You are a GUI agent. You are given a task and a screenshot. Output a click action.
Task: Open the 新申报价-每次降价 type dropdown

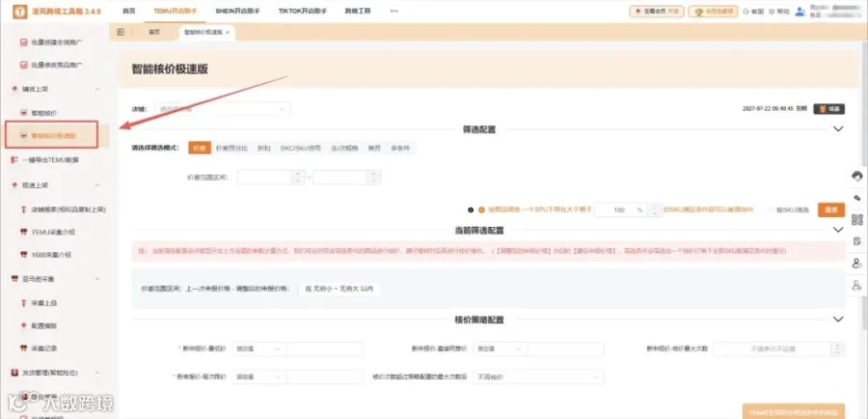point(258,377)
